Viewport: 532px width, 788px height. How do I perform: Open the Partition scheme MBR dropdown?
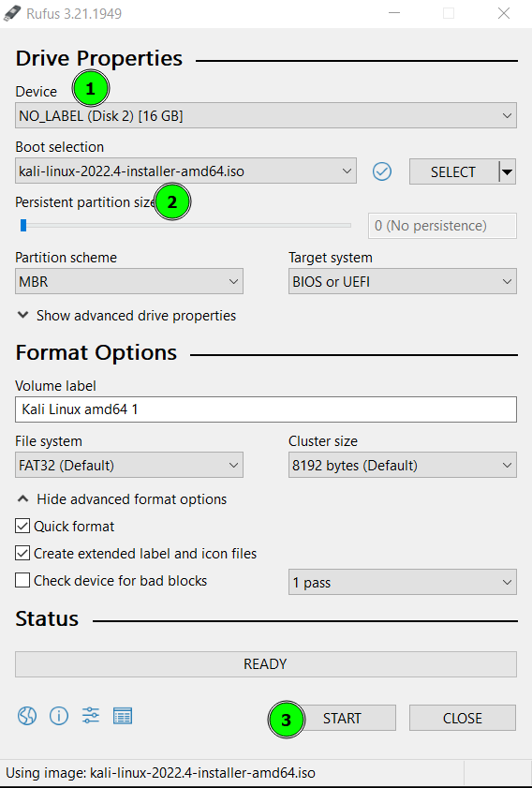point(129,281)
